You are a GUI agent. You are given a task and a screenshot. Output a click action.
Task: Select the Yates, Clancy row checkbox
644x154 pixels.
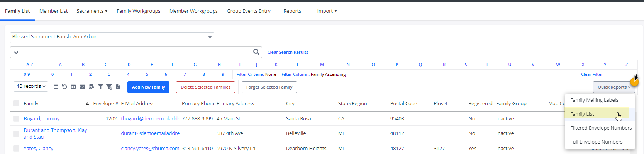pos(16,149)
